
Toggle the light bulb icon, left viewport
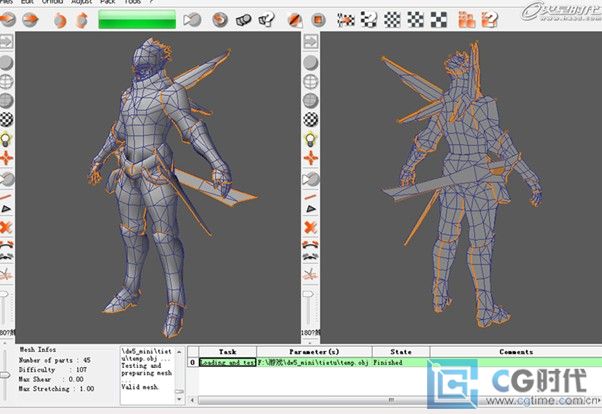click(x=6, y=139)
